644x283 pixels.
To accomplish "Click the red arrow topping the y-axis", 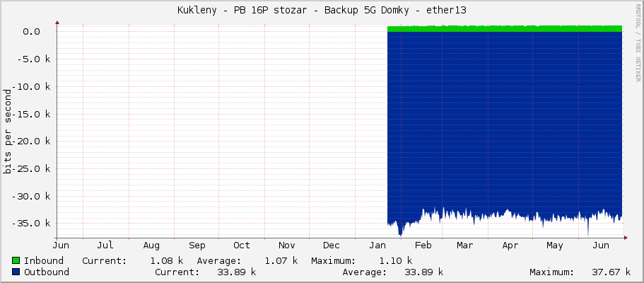I will click(57, 23).
